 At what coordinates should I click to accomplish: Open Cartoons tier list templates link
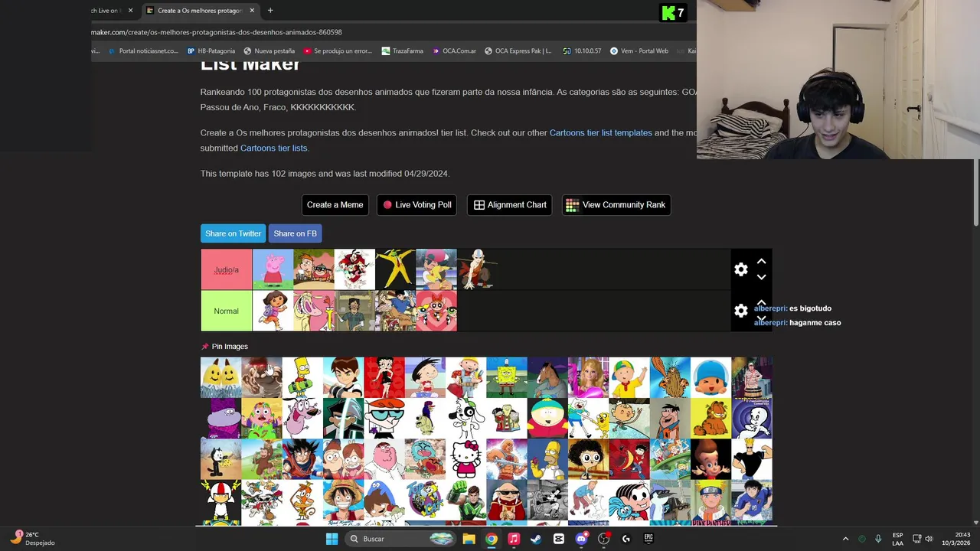point(601,133)
